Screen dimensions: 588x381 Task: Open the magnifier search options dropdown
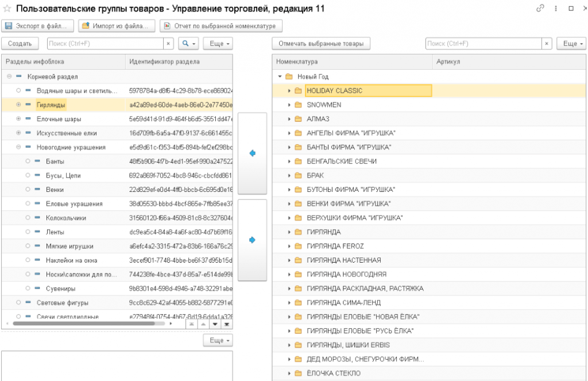coord(188,44)
